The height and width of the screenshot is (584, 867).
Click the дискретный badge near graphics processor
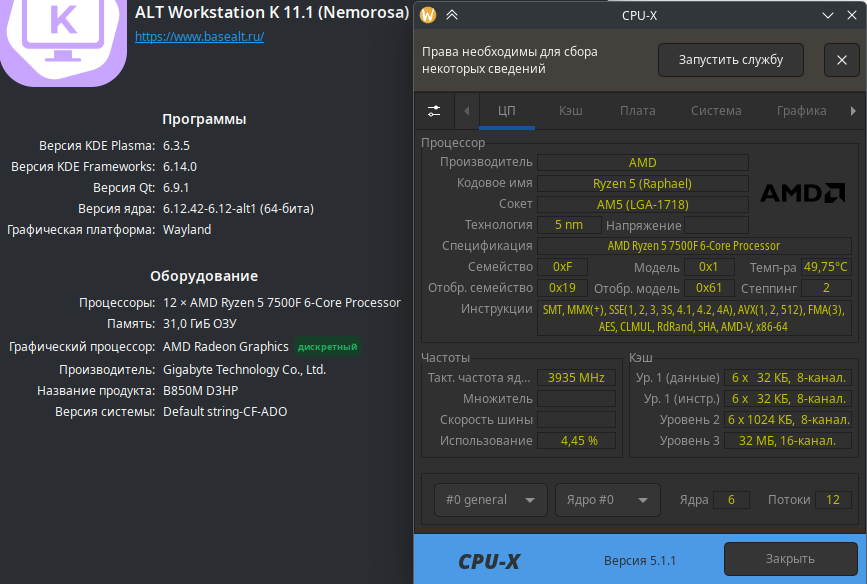point(327,347)
